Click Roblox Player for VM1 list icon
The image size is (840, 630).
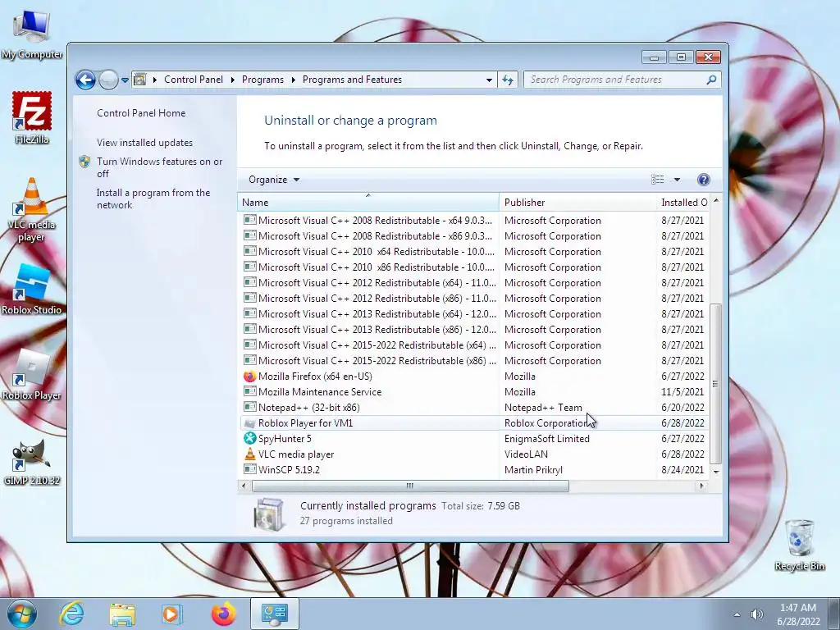point(249,423)
